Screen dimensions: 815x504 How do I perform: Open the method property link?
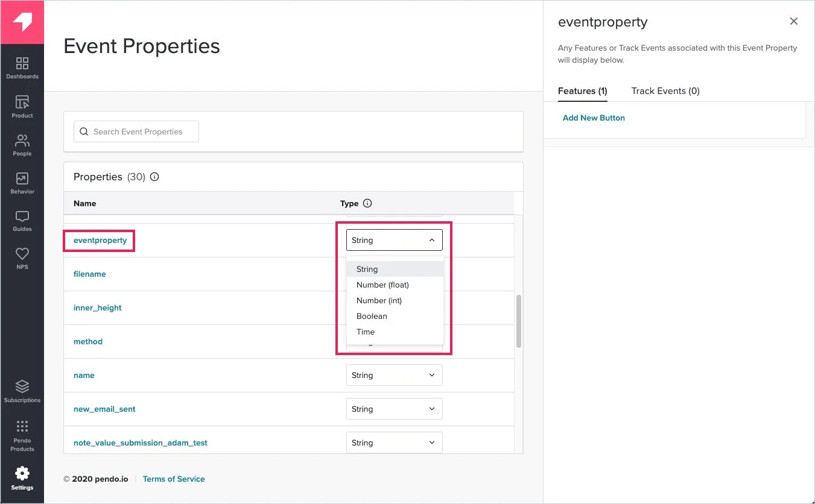[88, 341]
